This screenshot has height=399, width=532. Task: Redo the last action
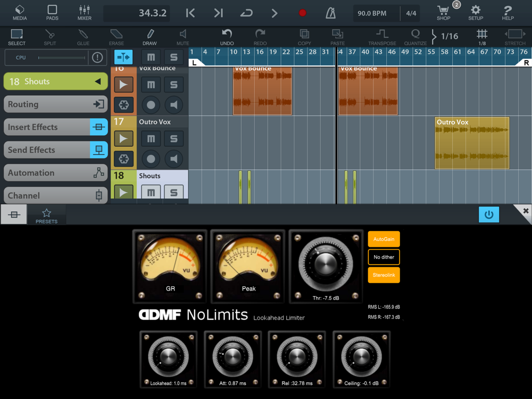coord(260,37)
